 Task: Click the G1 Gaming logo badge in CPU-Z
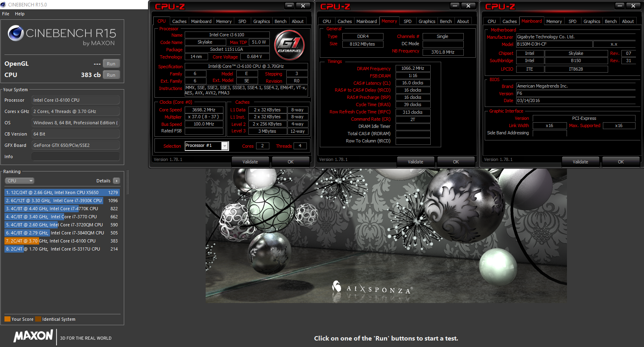[289, 45]
